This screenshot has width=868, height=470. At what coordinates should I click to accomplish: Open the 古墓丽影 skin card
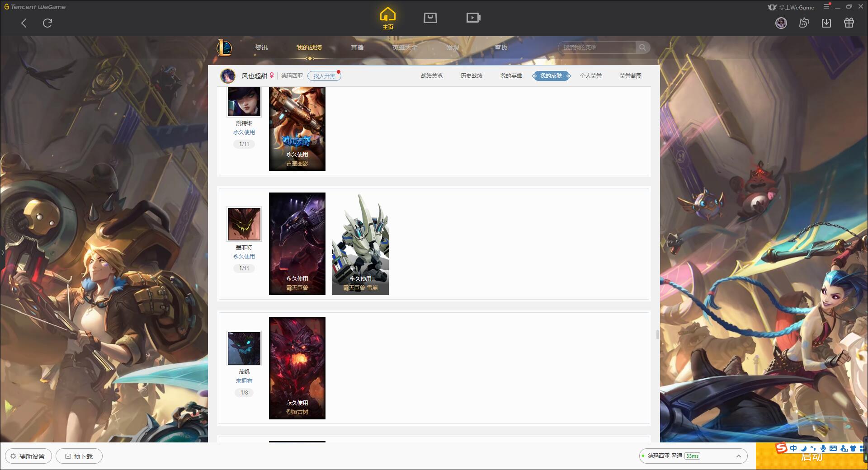tap(297, 129)
